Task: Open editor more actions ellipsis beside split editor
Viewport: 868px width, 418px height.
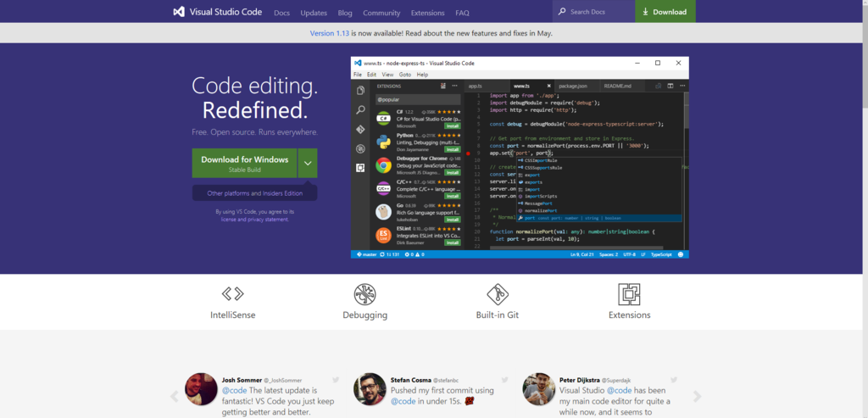Action: click(682, 86)
